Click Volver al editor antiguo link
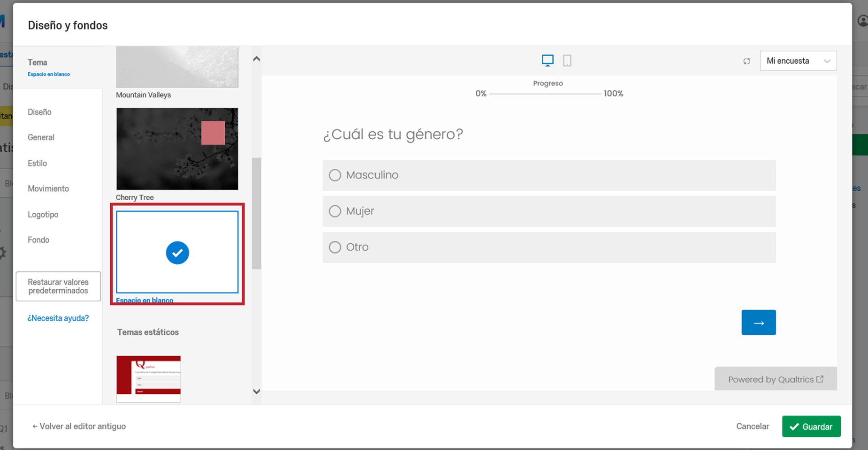The image size is (868, 450). (79, 426)
